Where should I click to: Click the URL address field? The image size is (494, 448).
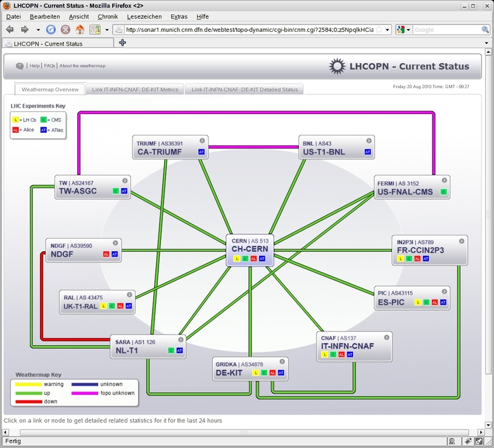(249, 30)
